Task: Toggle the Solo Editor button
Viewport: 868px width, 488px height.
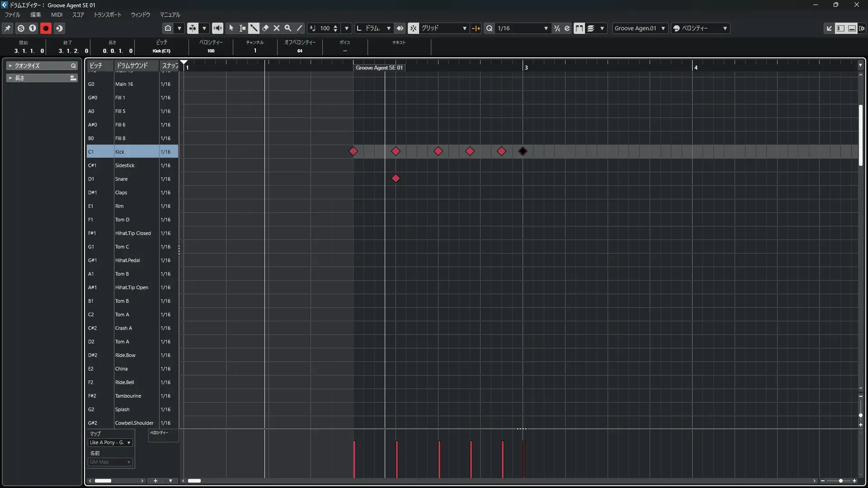Action: tap(21, 28)
